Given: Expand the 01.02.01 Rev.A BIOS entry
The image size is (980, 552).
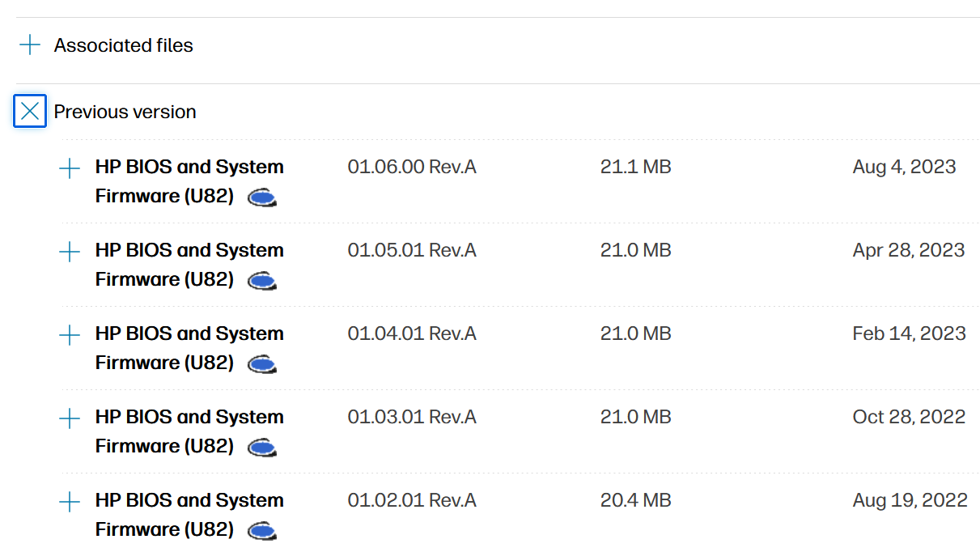Looking at the screenshot, I should (70, 502).
